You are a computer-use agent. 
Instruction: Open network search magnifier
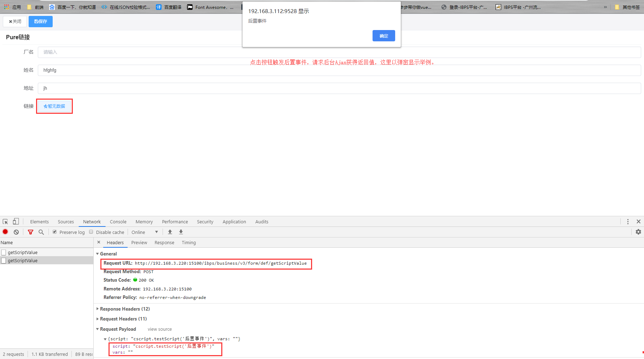point(41,232)
